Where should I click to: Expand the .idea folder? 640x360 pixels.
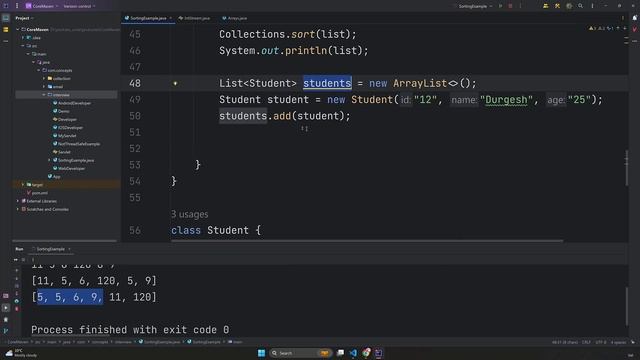(23, 38)
